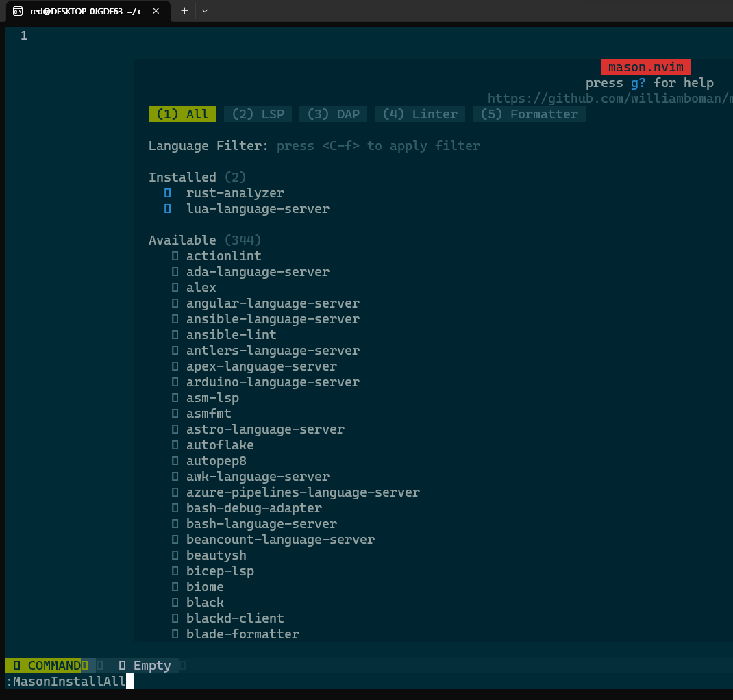The height and width of the screenshot is (700, 733).
Task: Select the angular-language-server package
Action: point(273,303)
